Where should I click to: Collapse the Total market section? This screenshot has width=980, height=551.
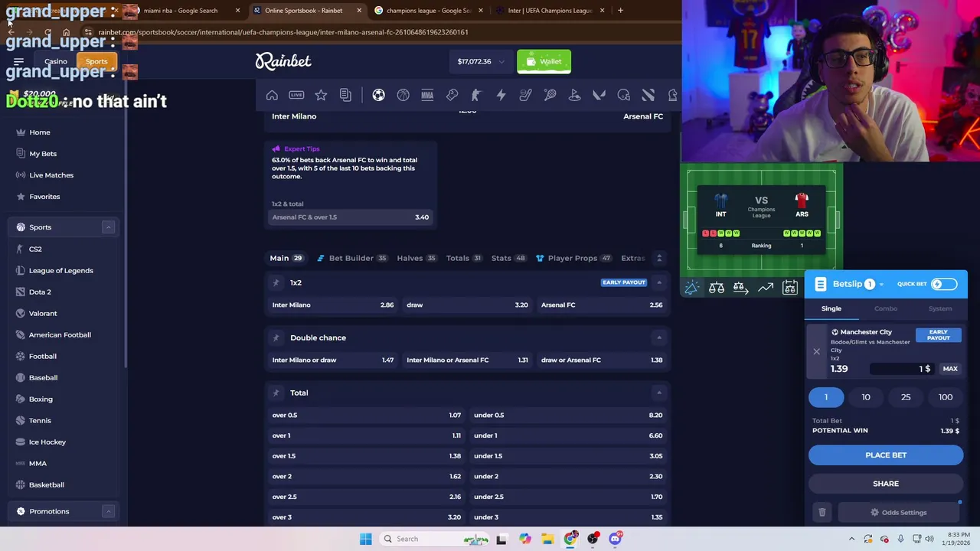tap(658, 393)
